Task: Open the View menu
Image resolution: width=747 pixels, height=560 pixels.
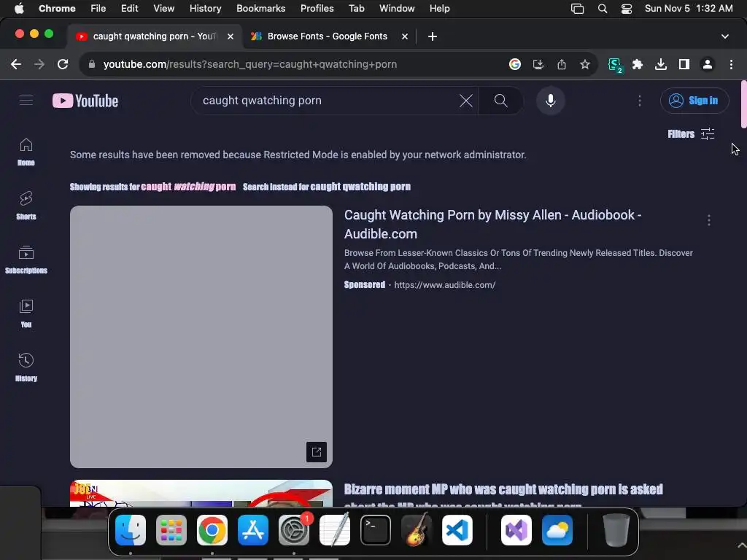Action: pyautogui.click(x=163, y=8)
